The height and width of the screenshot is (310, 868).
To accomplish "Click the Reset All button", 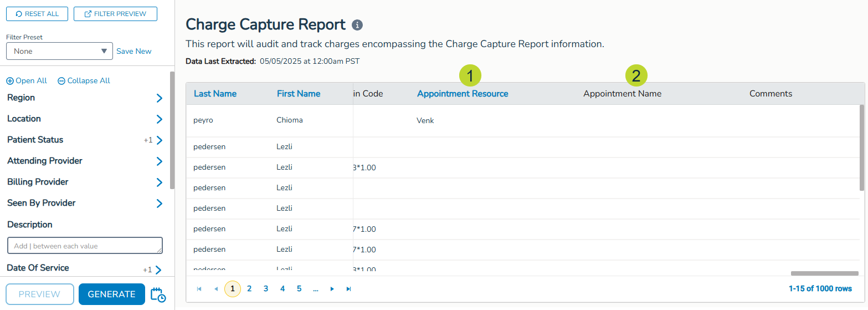I will (x=37, y=14).
